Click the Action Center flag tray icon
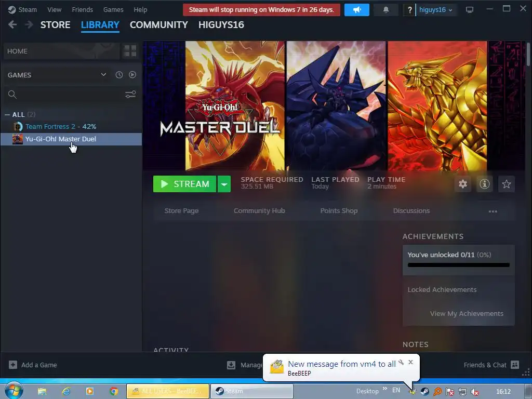The width and height of the screenshot is (532, 399). pos(450,392)
